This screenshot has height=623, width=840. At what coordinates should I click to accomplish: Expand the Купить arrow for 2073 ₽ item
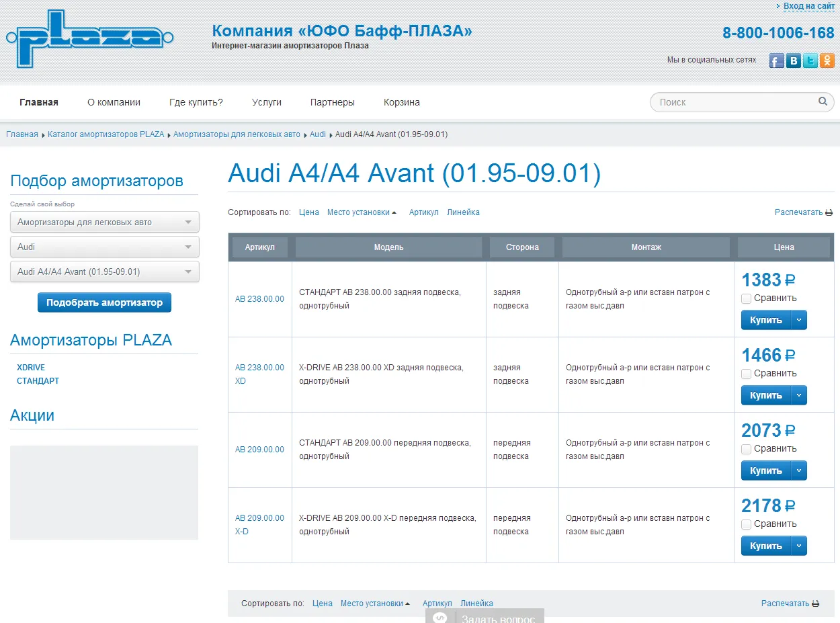[799, 470]
